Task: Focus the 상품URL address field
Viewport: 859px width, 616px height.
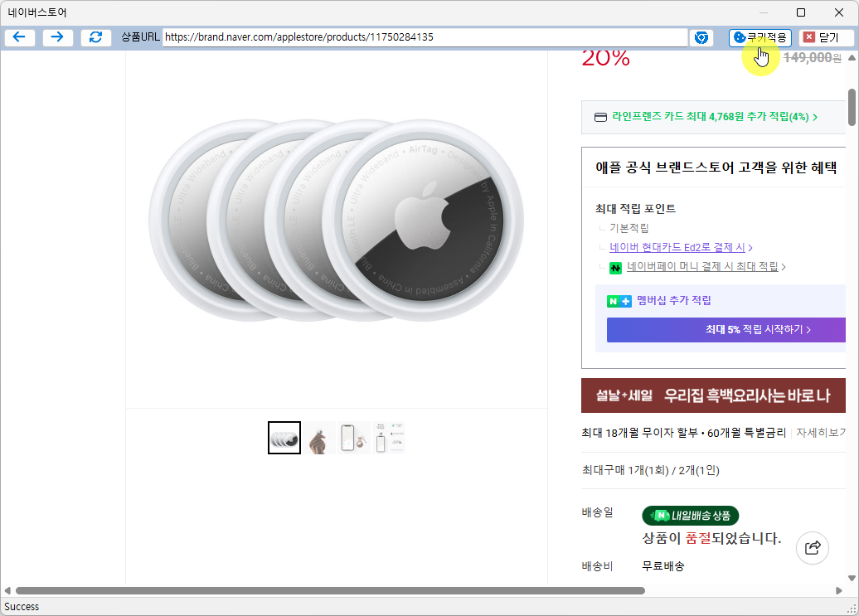Action: [425, 37]
